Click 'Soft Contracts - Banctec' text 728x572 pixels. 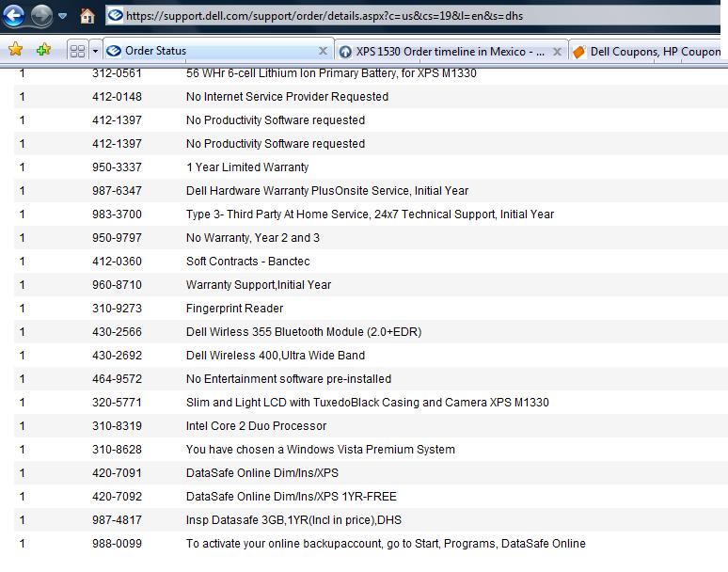click(x=247, y=262)
